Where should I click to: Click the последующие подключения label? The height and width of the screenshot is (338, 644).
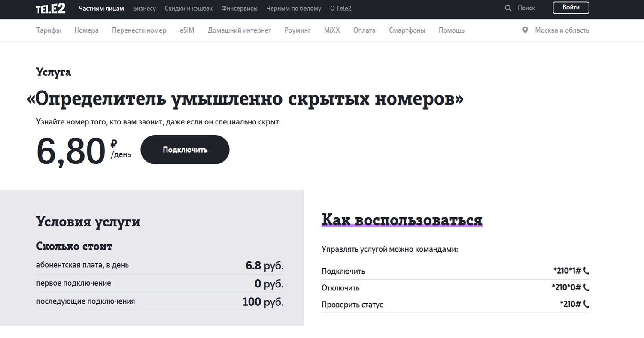(85, 301)
